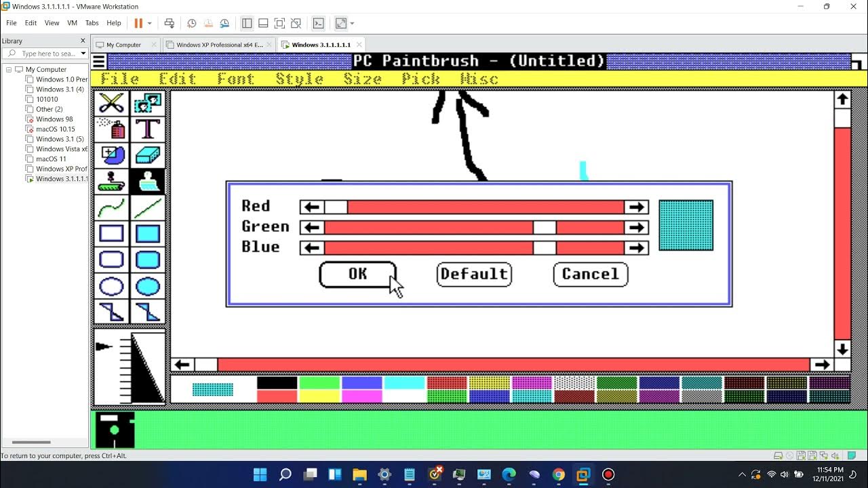Select the hollow Polygon tool

pos(111,312)
